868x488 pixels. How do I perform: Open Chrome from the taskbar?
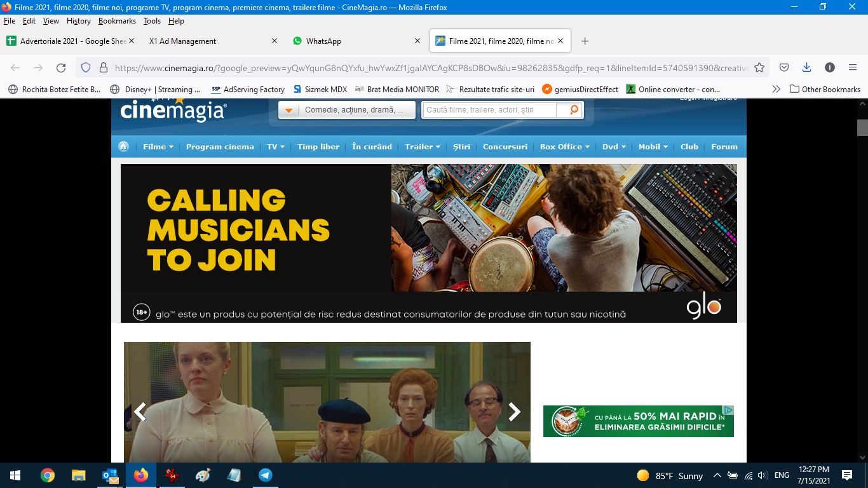48,475
